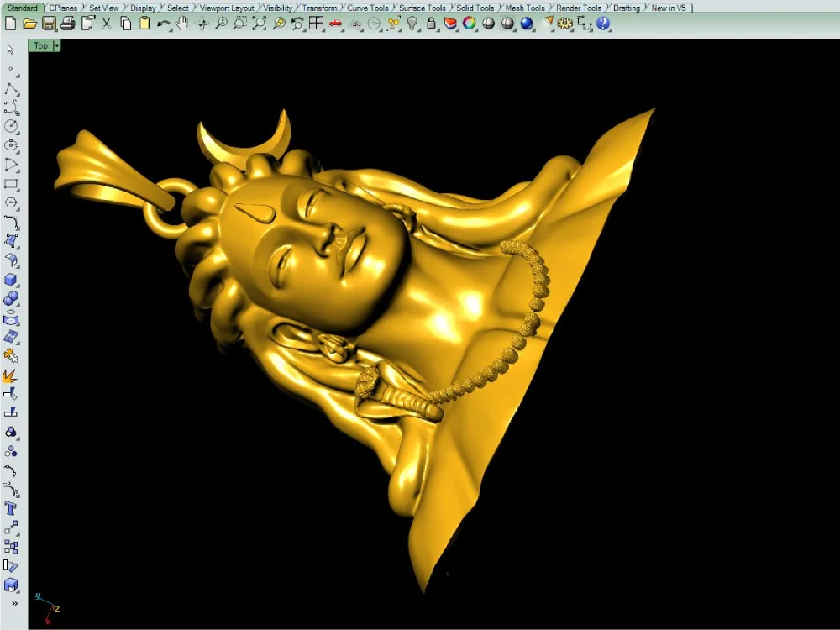Viewport: 840px width, 630px height.
Task: Select the Polygon tool in sidebar
Action: 11,203
